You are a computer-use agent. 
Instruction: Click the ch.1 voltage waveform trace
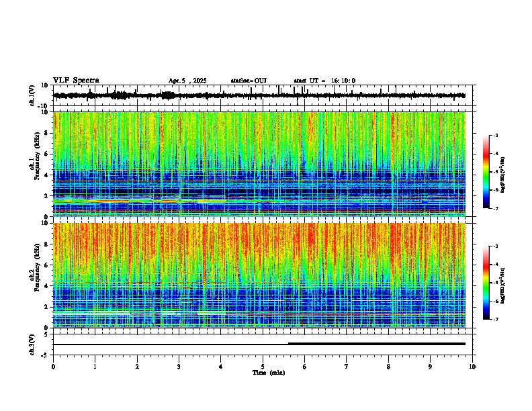259,95
